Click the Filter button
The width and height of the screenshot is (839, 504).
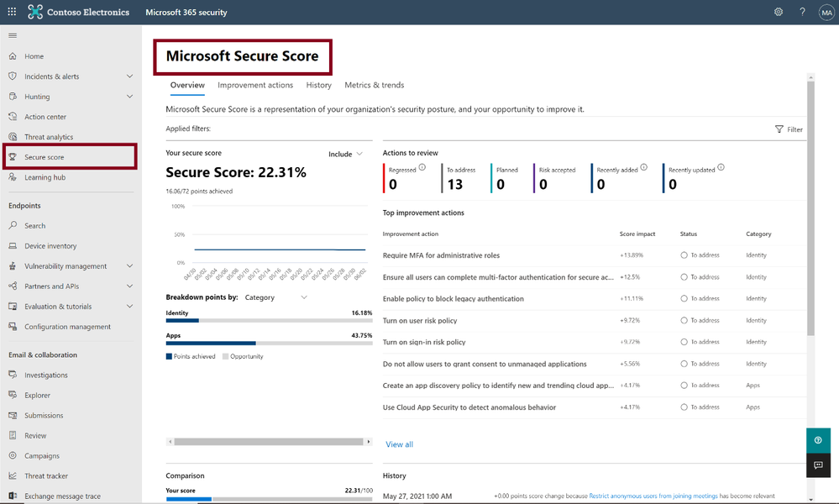click(789, 129)
